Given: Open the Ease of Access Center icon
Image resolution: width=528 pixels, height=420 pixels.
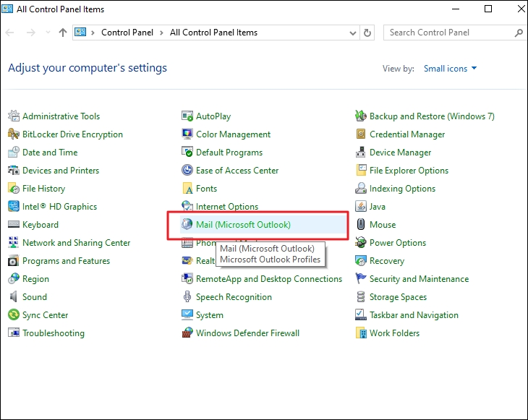Looking at the screenshot, I should (x=187, y=171).
